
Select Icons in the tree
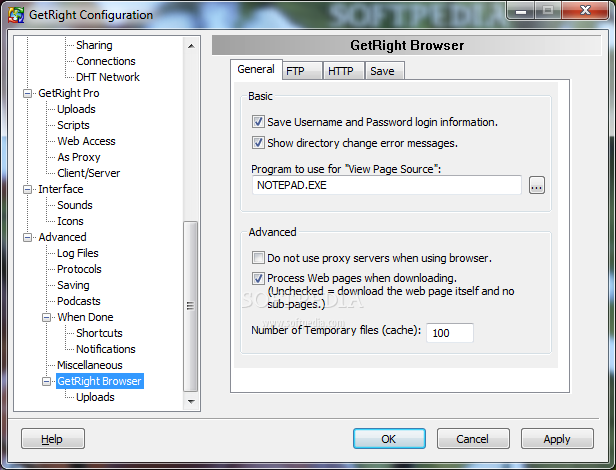click(x=70, y=222)
